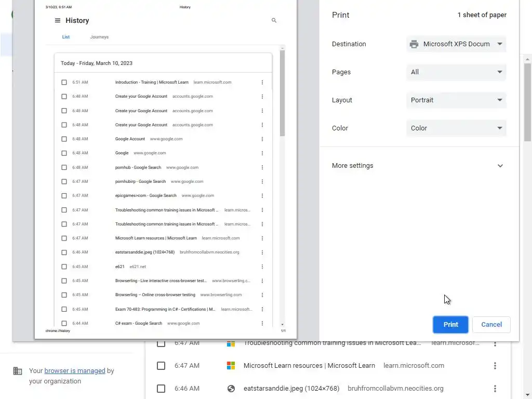Screen dimensions: 532x399
Task: Open three-dot menu for Google 6:48 AM entry
Action: click(x=262, y=153)
